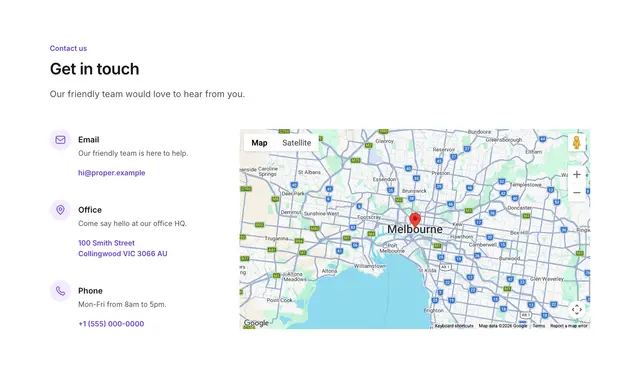Click the Phone heading text
This screenshot has width=640, height=372.
pyautogui.click(x=90, y=291)
